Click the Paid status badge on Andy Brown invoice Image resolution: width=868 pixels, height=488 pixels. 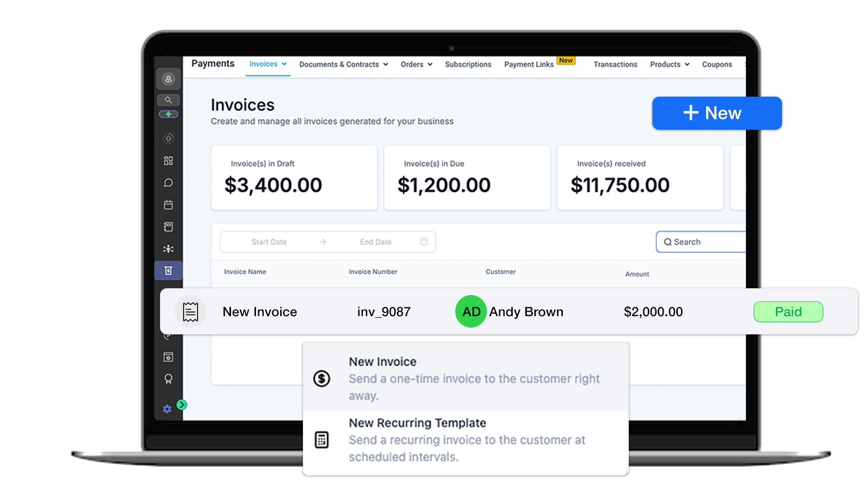point(788,312)
